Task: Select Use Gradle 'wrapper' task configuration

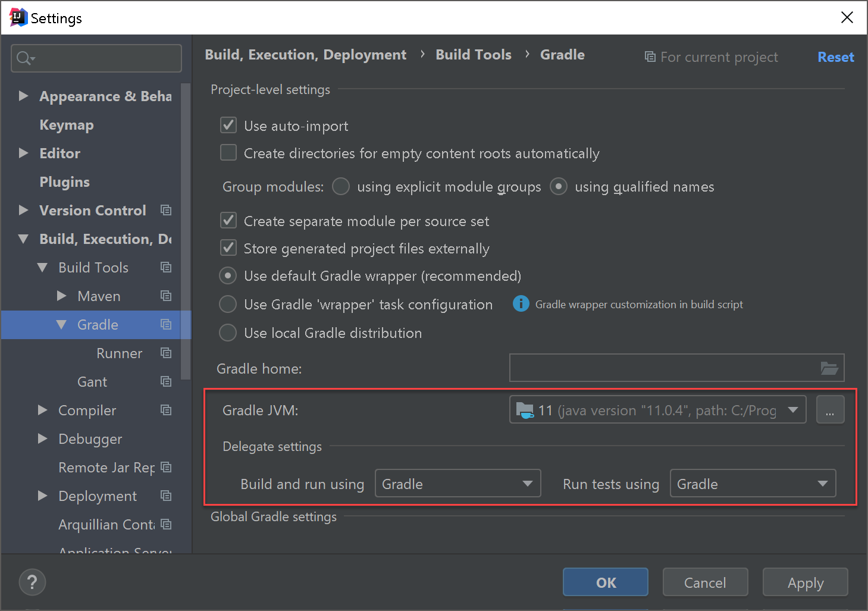Action: (x=228, y=304)
